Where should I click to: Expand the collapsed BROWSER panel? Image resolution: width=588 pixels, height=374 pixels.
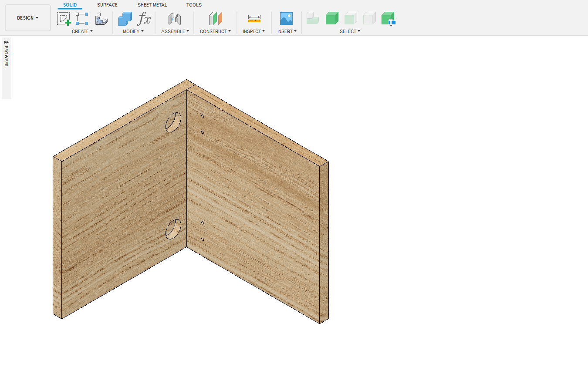click(6, 42)
